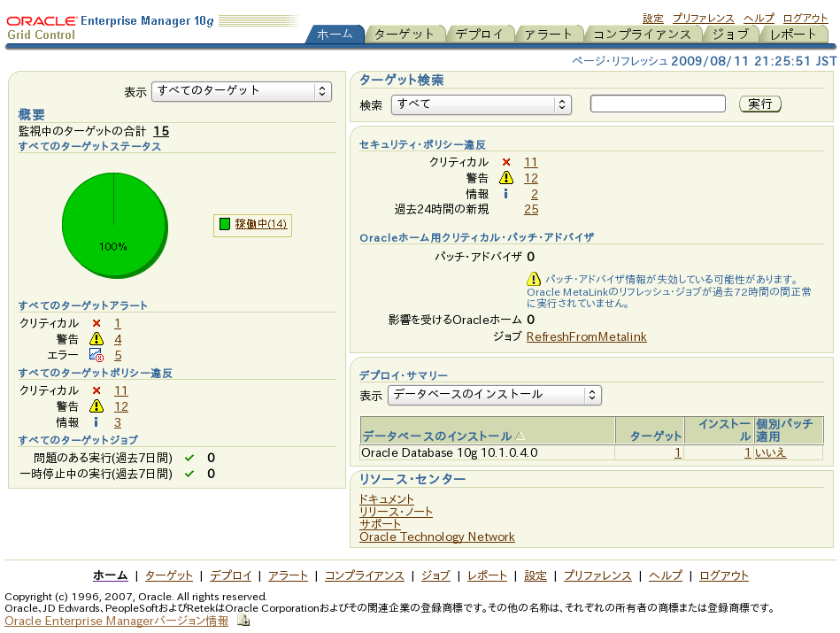Open security policy critical count 11 link

[531, 162]
